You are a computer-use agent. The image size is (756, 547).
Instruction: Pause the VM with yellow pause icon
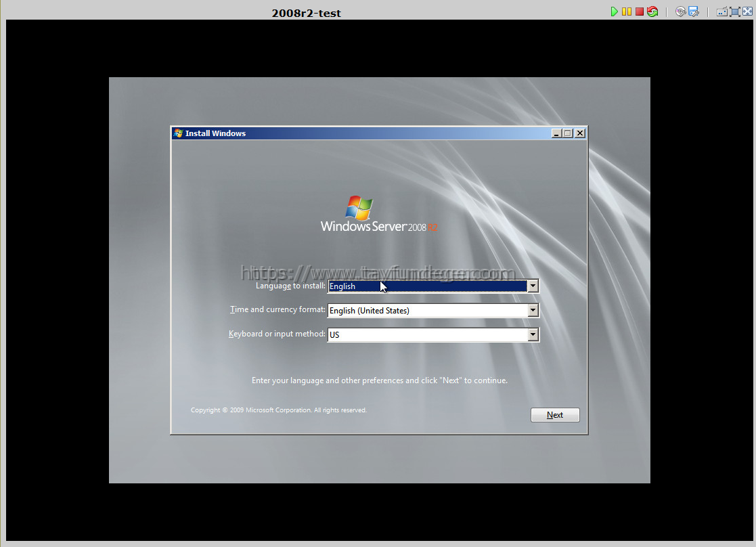click(x=626, y=12)
